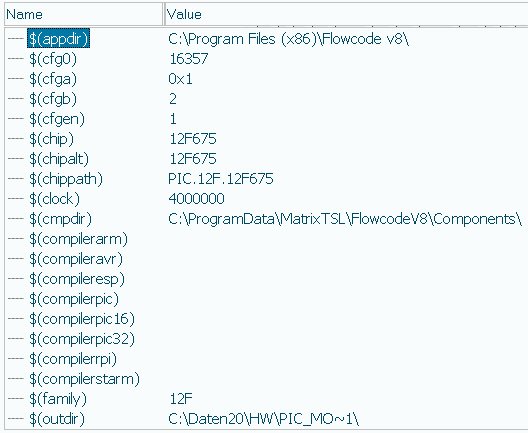
Task: Select the $(cfgb) variable
Action: pyautogui.click(x=53, y=99)
